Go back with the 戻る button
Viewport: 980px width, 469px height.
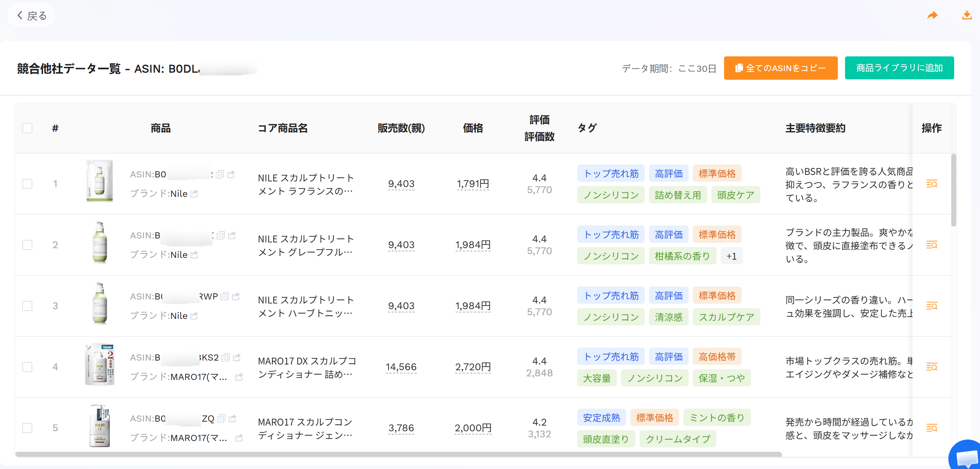pyautogui.click(x=32, y=15)
